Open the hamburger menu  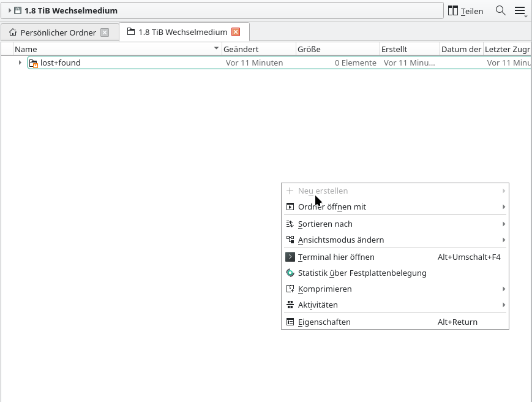[x=520, y=10]
